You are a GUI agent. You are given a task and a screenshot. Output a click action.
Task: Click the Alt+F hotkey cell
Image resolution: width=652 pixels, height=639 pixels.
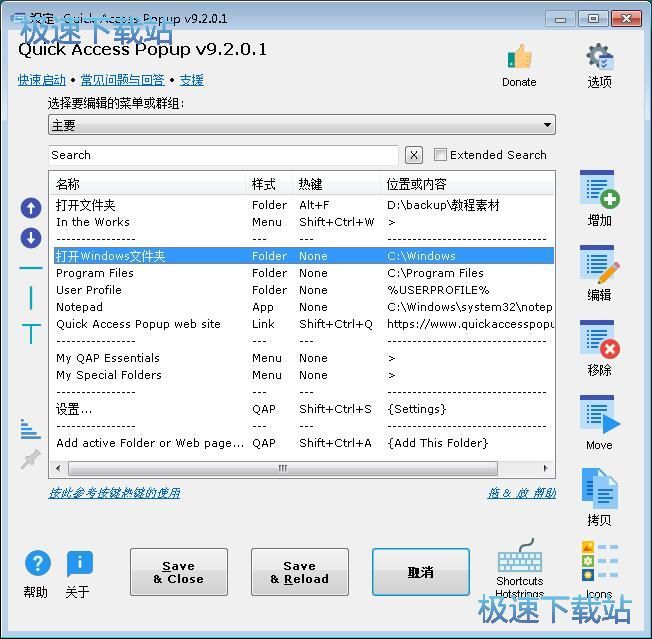pos(314,205)
